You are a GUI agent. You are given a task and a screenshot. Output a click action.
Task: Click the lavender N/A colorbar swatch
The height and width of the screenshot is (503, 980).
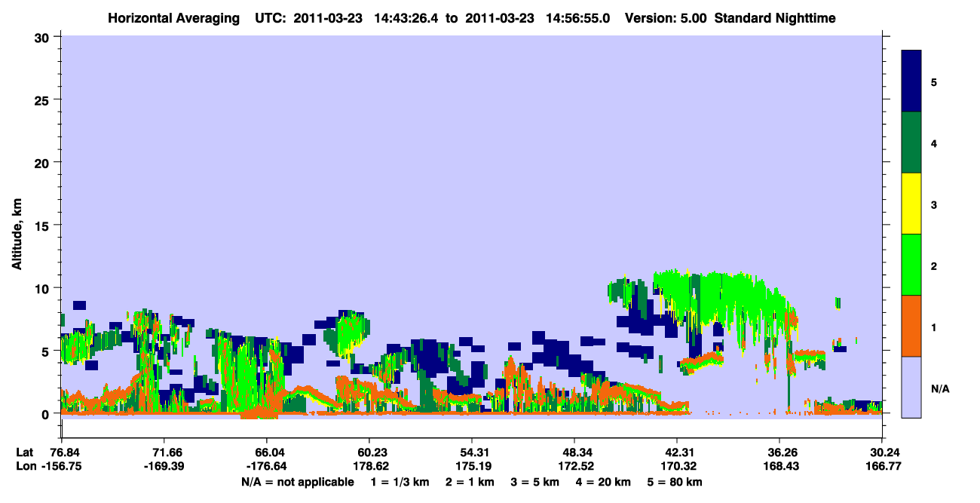point(911,387)
